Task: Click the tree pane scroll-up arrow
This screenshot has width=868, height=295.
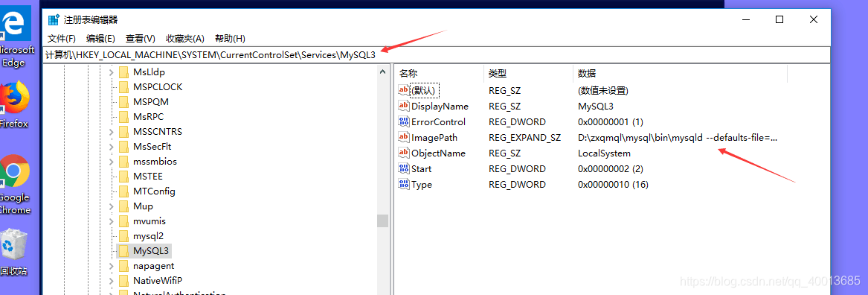Action: point(382,72)
